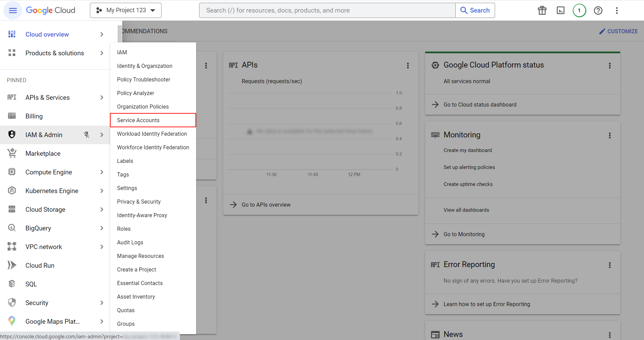Screen dimensions: 644x340
Task: Open Error Reporting card options menu
Action: (610, 265)
